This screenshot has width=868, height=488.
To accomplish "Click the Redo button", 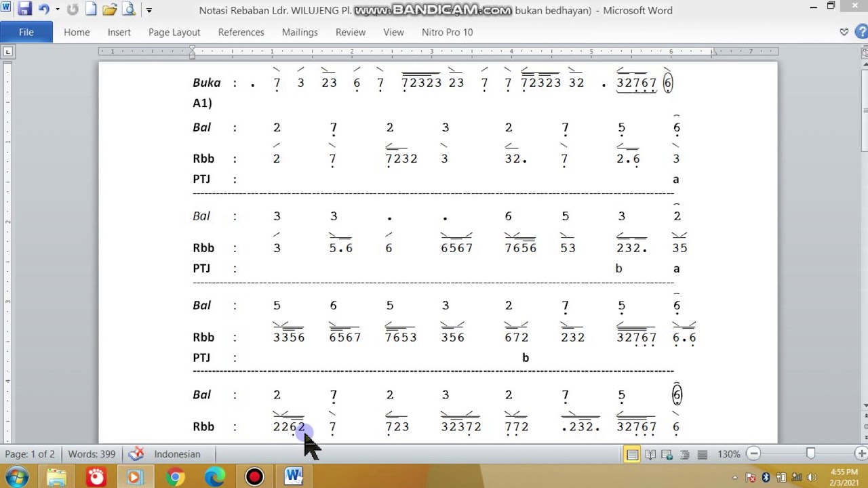I will [x=73, y=9].
